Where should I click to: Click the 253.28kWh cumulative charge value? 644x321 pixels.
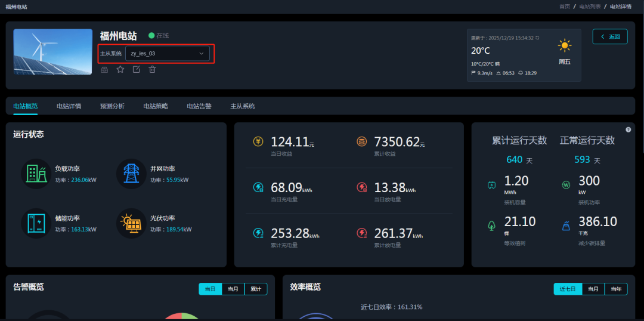coord(295,233)
